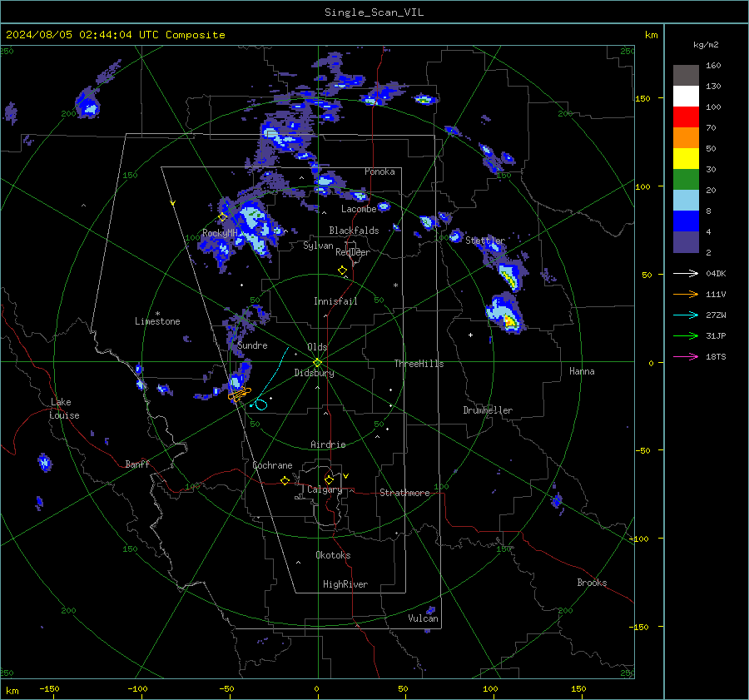
Task: Pick the gray 130-160 legend color
Action: pos(686,76)
